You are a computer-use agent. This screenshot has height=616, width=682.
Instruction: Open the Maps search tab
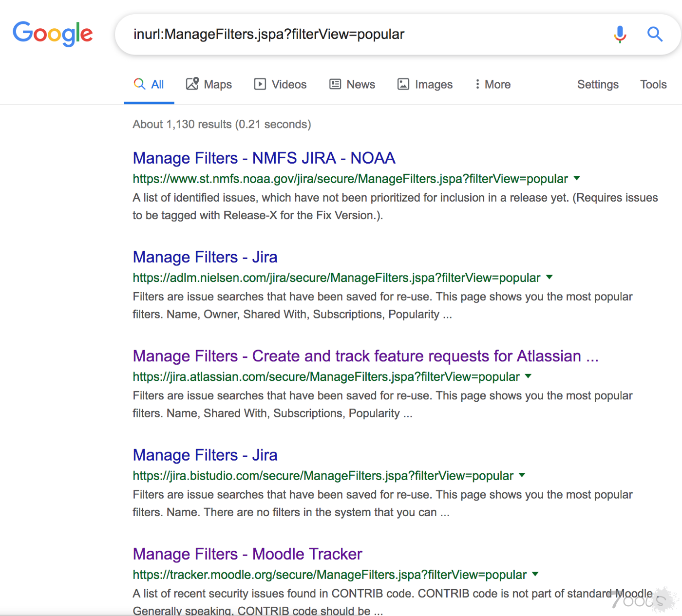pyautogui.click(x=209, y=84)
